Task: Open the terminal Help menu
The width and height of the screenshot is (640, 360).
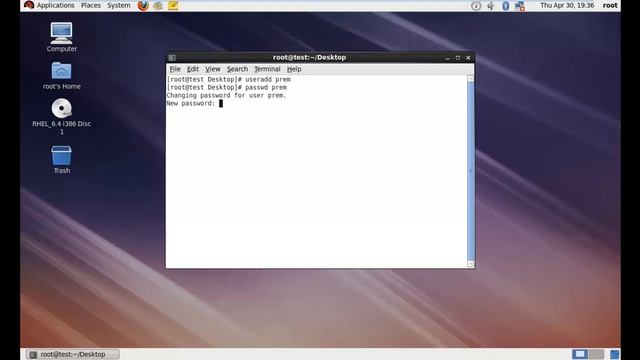Action: pyautogui.click(x=294, y=69)
